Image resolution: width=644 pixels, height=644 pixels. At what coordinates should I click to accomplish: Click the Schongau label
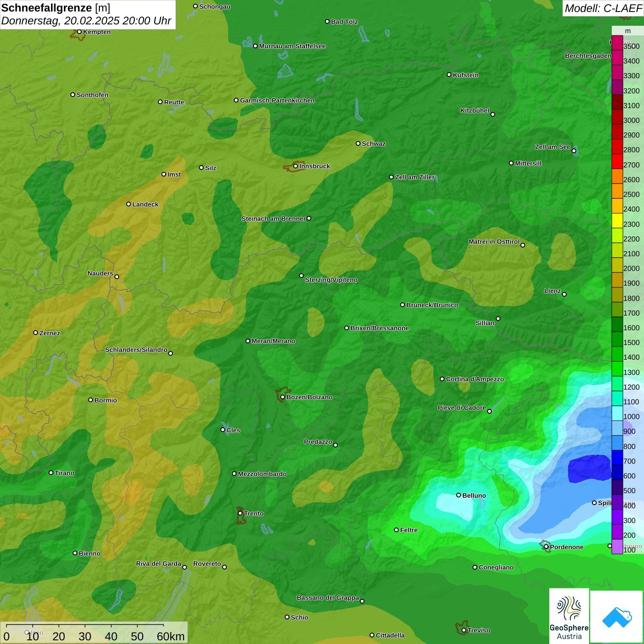(215, 6)
